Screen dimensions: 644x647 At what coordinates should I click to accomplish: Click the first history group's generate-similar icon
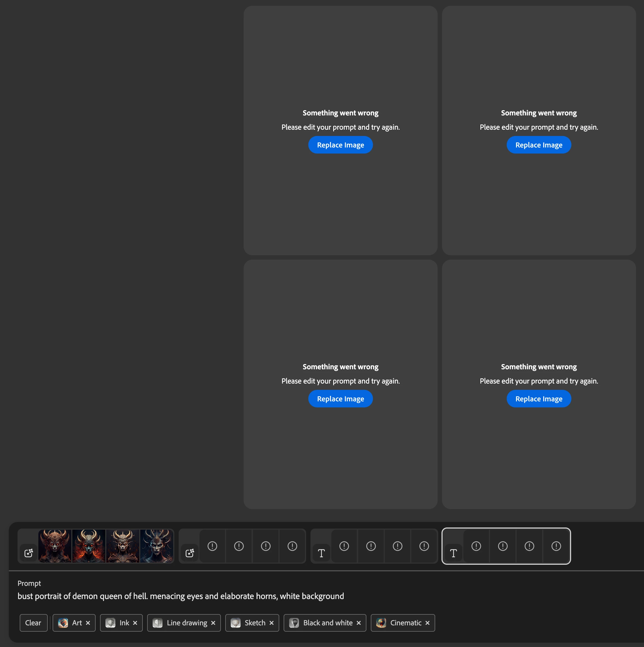point(29,553)
